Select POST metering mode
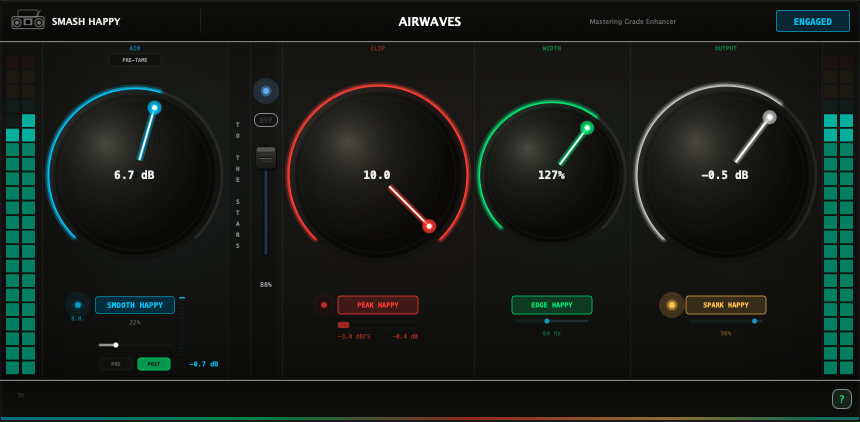Screen dimensions: 860x422 pyautogui.click(x=154, y=364)
